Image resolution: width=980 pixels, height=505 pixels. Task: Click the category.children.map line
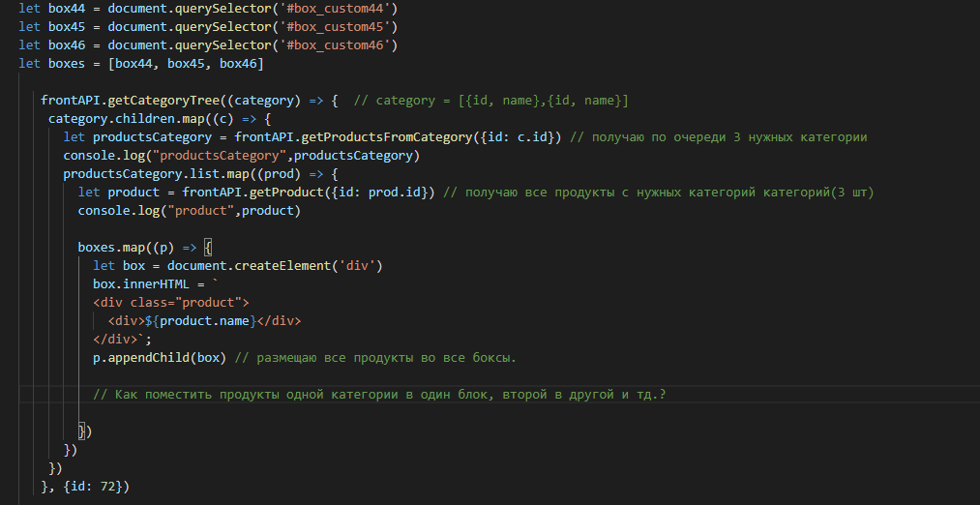(x=159, y=119)
